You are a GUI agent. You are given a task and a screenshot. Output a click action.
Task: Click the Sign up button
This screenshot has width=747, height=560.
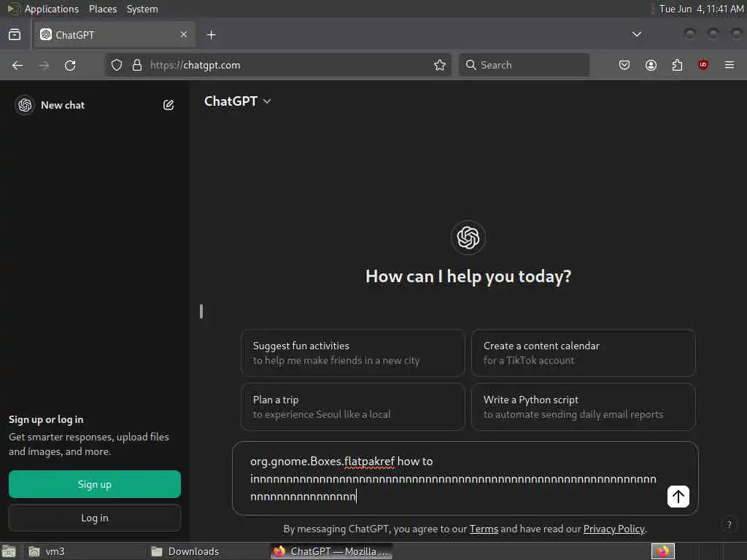[95, 484]
